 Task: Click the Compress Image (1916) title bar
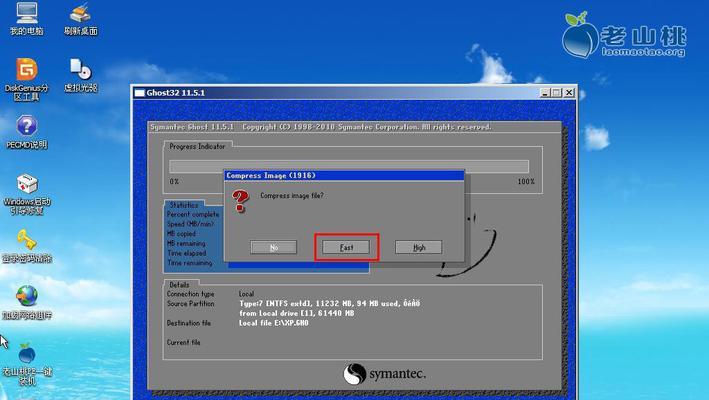pos(344,175)
